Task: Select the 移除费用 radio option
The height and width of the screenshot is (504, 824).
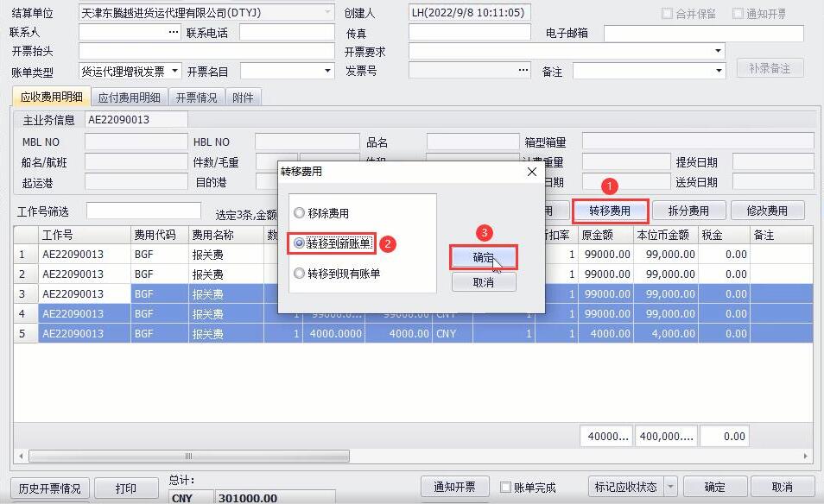Action: [300, 213]
